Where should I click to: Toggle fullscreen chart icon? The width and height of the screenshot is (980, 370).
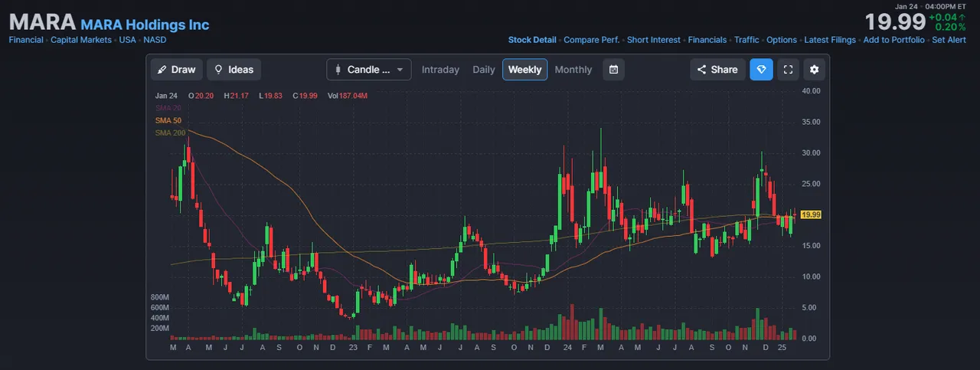(788, 70)
